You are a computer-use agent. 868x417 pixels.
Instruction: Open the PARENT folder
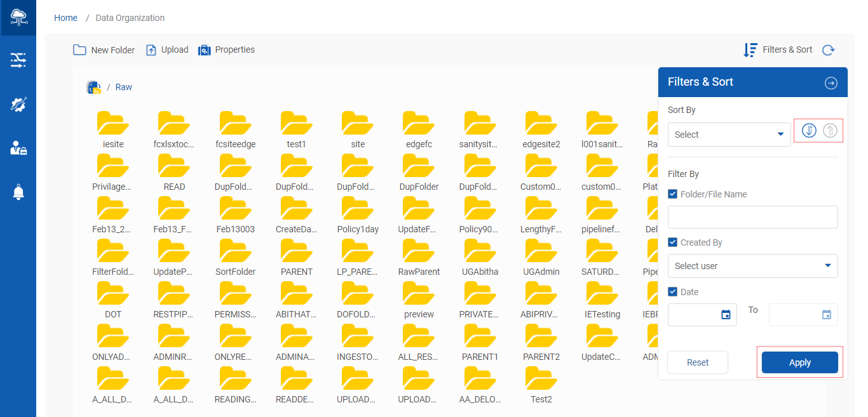click(x=296, y=257)
